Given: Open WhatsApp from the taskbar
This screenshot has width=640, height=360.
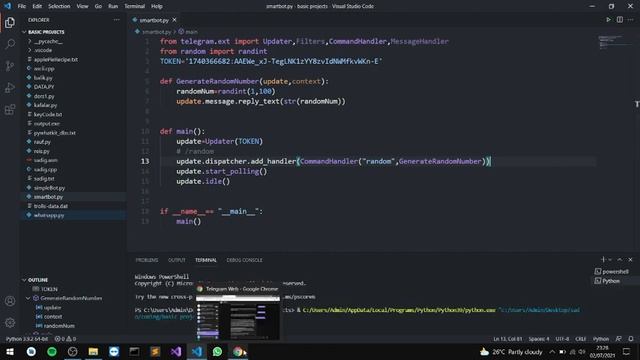Looking at the screenshot, I should (217, 351).
